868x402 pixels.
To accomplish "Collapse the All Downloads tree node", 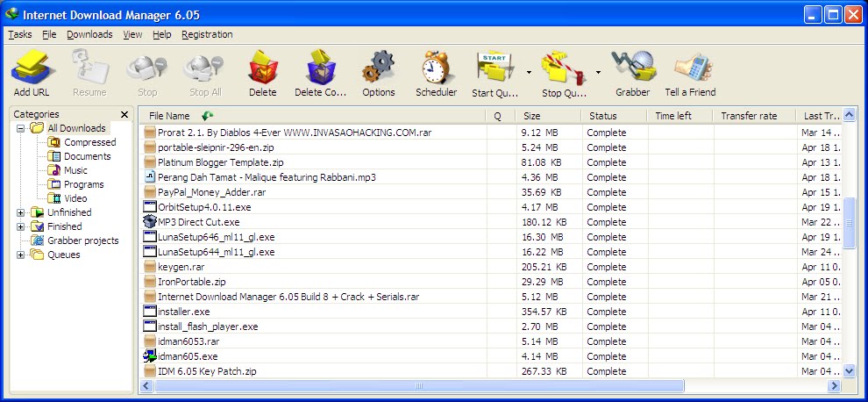I will (20, 128).
